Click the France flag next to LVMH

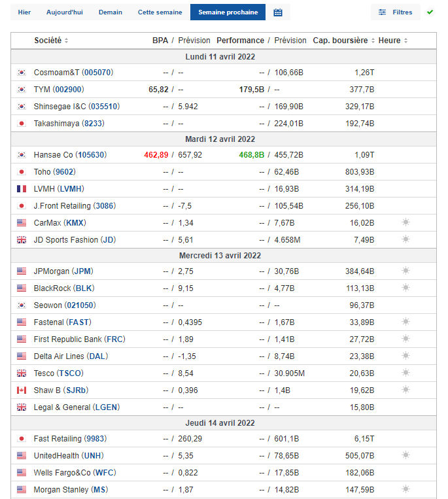point(22,188)
